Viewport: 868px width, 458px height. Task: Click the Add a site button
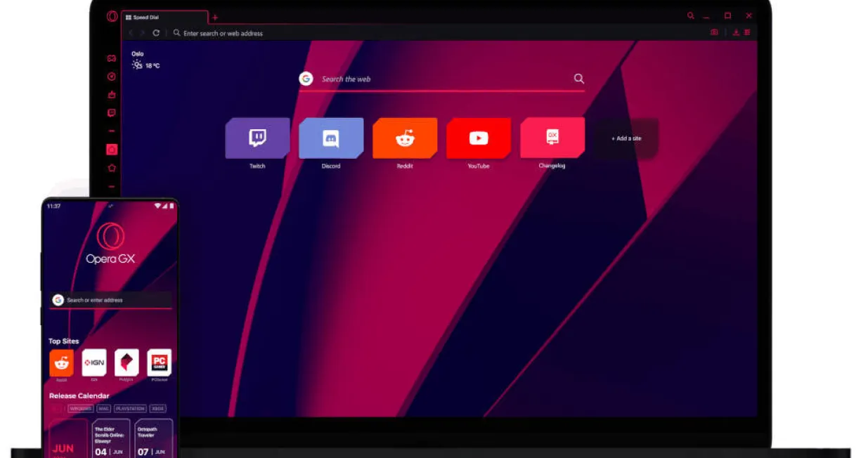tap(626, 138)
